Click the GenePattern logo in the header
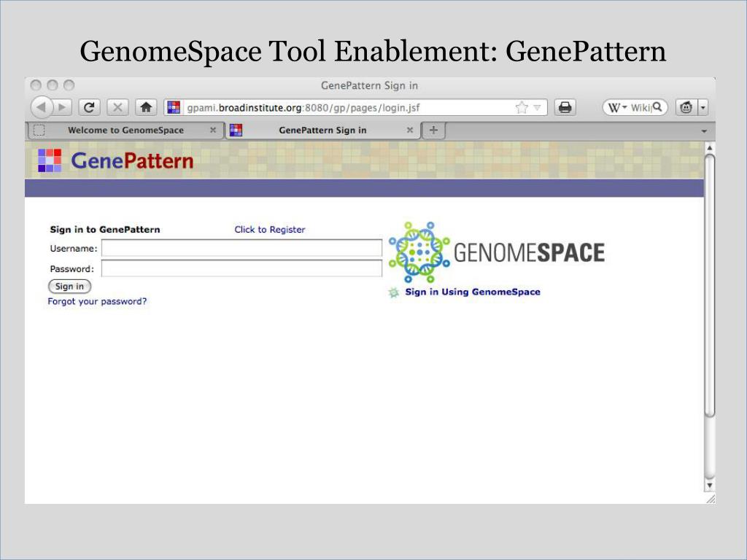 tap(116, 160)
